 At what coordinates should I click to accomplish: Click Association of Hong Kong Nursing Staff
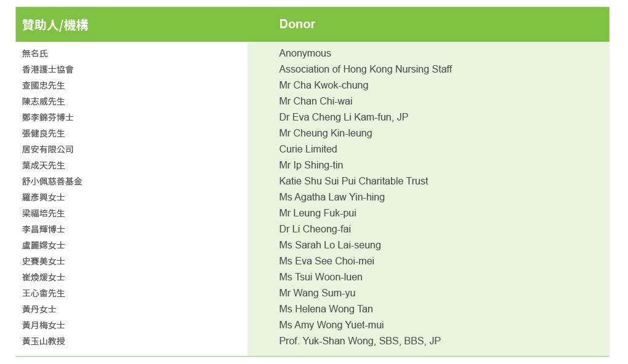pos(365,69)
